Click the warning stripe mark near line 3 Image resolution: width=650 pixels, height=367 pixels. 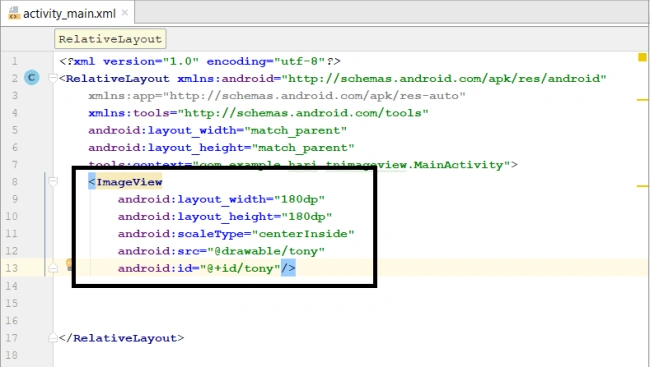pyautogui.click(x=642, y=100)
